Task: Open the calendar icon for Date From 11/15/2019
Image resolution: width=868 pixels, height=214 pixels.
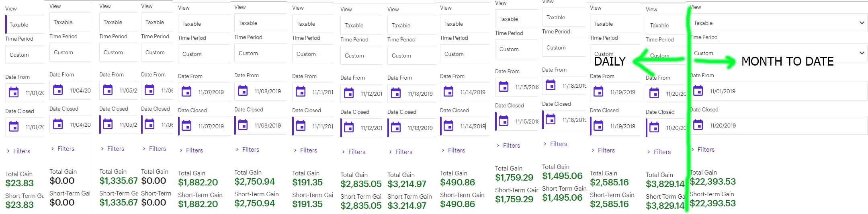Action: [x=504, y=87]
